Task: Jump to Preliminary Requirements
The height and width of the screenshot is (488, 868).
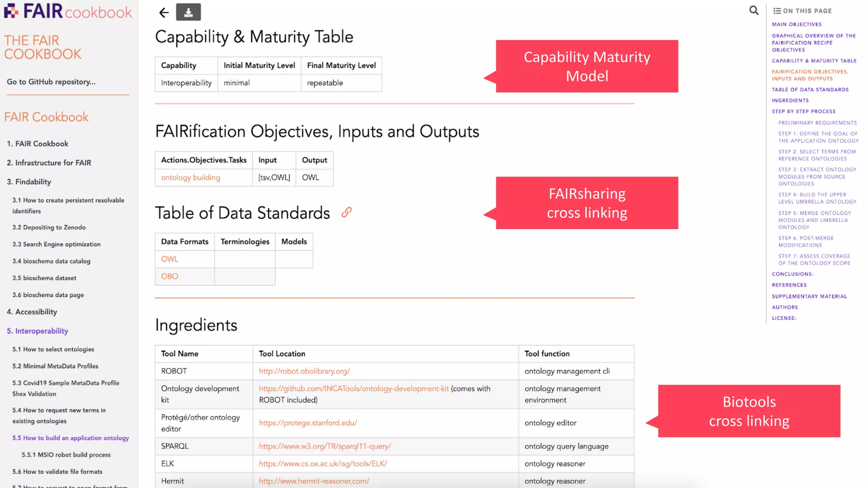Action: [818, 123]
